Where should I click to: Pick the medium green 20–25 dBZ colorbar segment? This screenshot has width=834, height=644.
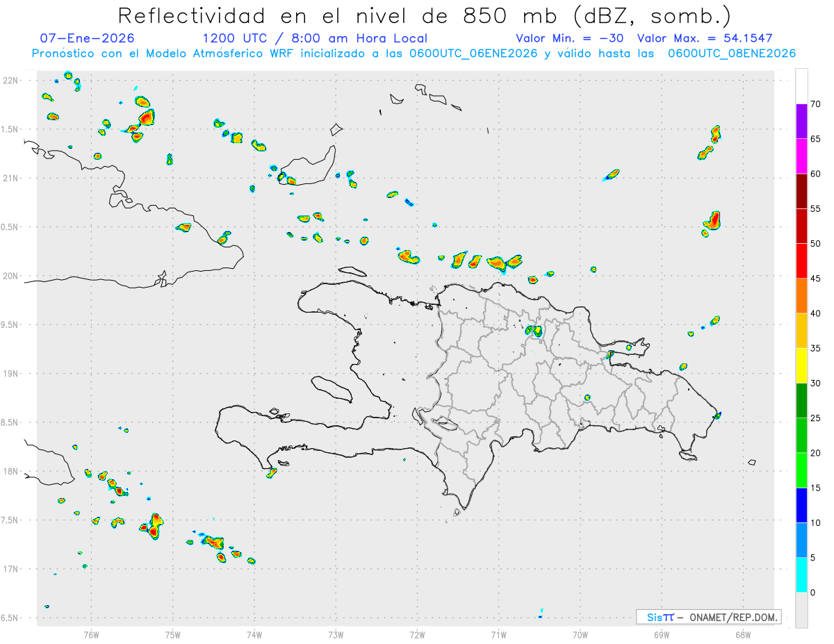tap(801, 436)
